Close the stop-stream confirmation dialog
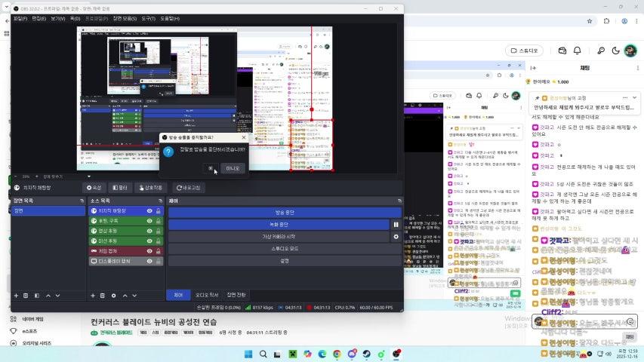The image size is (644, 362). pyautogui.click(x=244, y=137)
